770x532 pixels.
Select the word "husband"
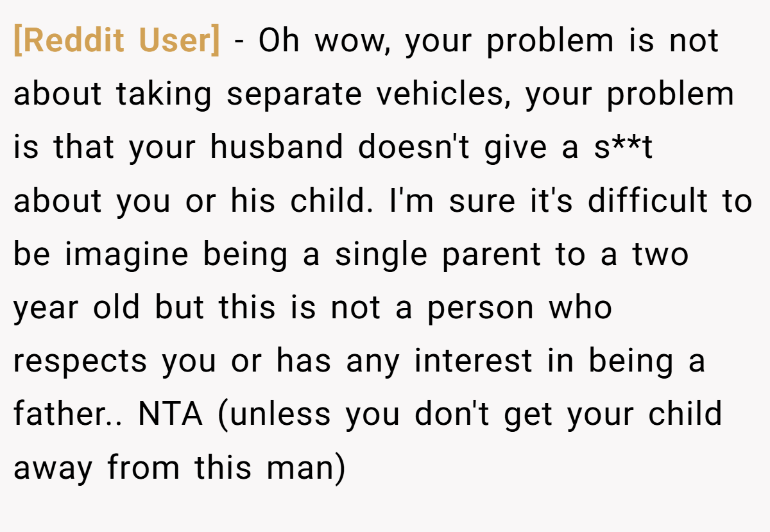tap(277, 148)
